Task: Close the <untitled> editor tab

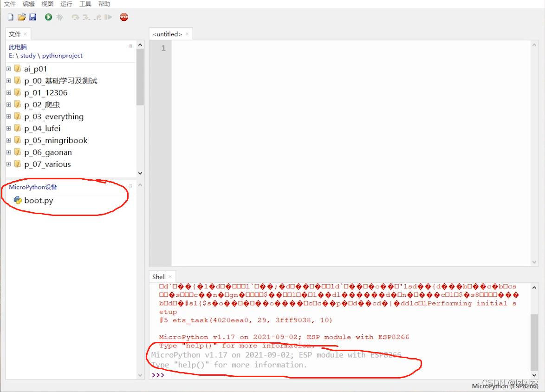Action: pos(187,34)
